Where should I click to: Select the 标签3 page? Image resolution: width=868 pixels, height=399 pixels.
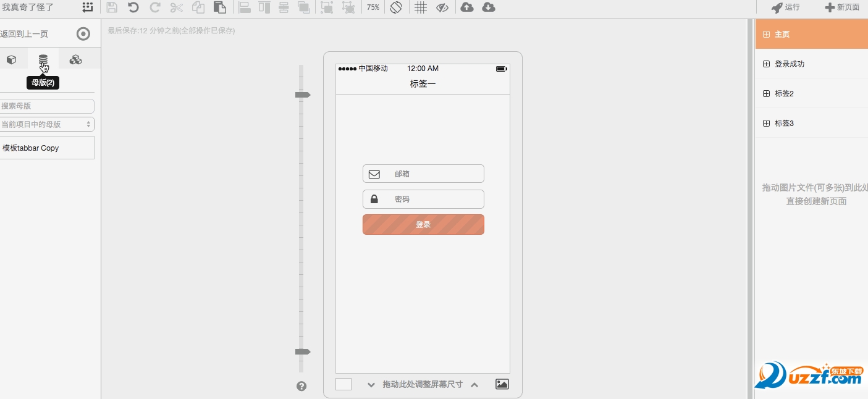[x=811, y=123]
